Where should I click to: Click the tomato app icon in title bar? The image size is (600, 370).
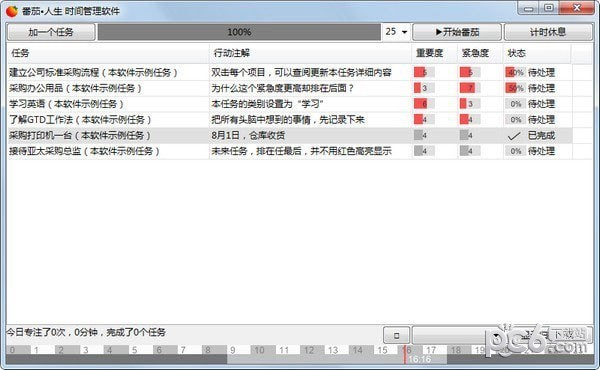11,11
